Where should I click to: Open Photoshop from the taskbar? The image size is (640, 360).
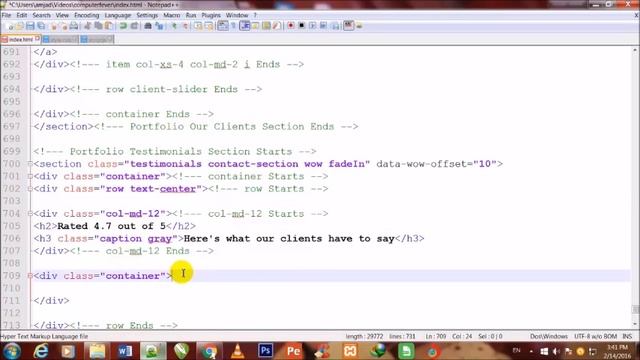[265, 351]
